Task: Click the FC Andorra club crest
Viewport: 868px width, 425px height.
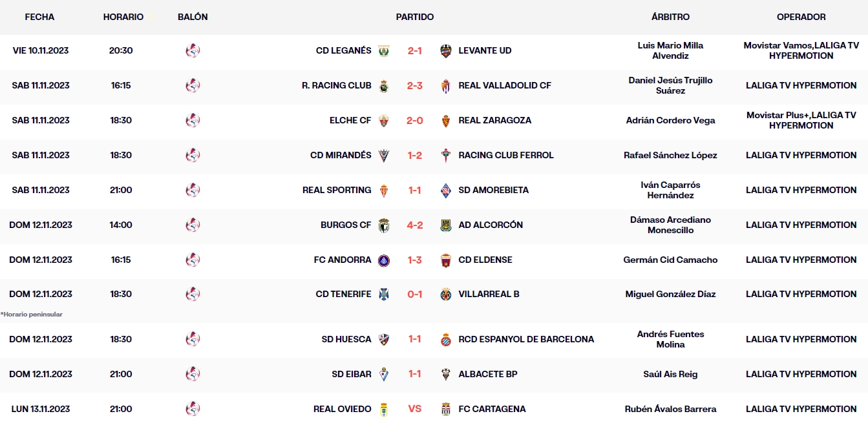Action: coord(384,260)
